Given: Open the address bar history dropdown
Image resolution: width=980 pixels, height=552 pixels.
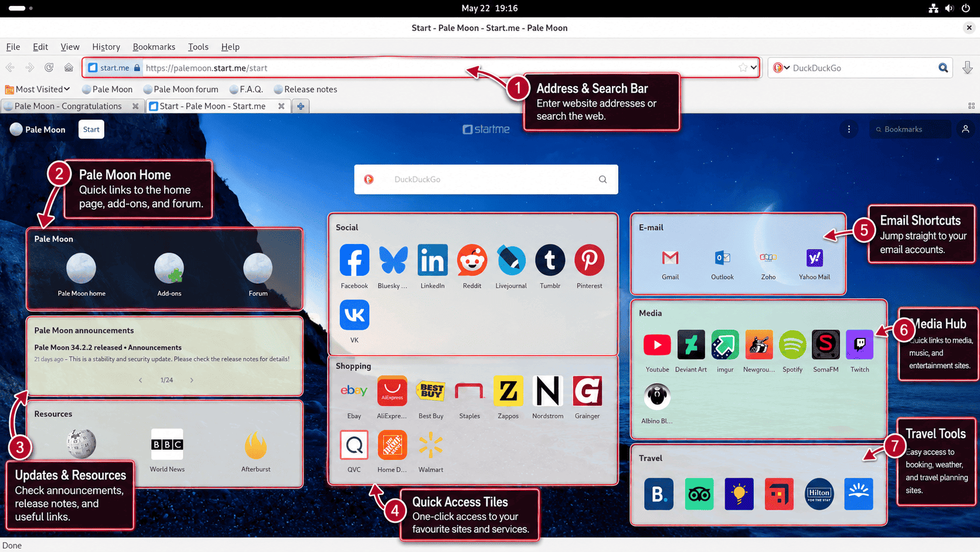Looking at the screenshot, I should 754,67.
